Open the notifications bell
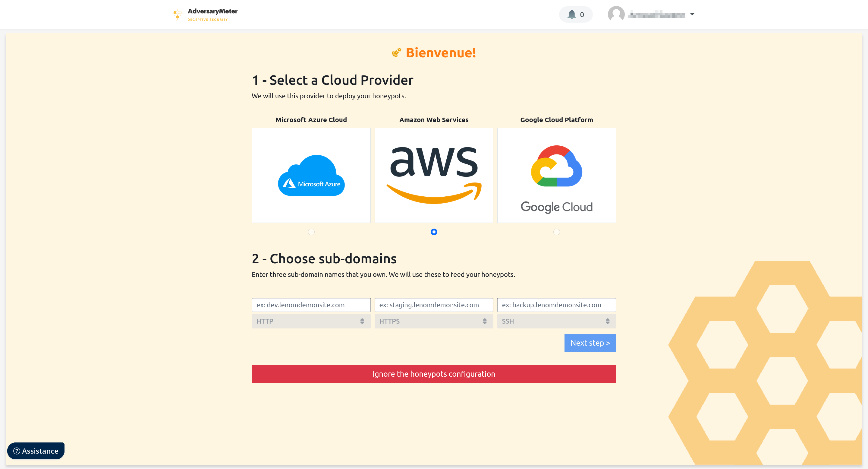The height and width of the screenshot is (469, 868). pyautogui.click(x=576, y=14)
